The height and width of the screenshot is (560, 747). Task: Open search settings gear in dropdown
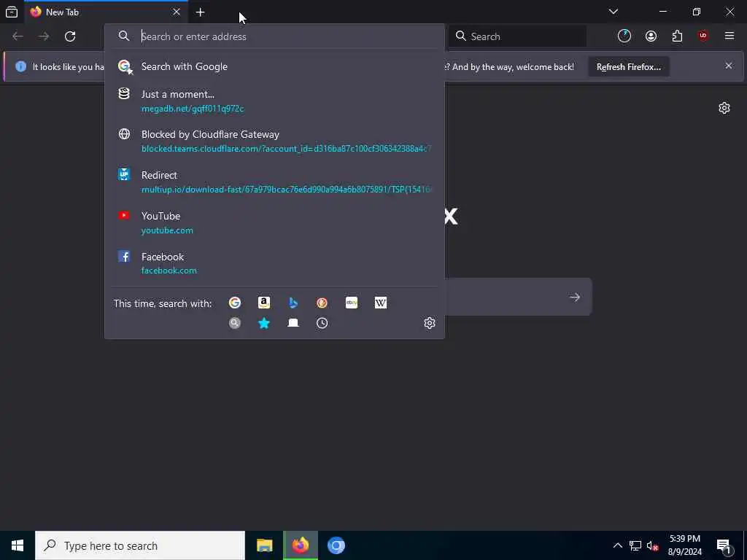pos(430,323)
